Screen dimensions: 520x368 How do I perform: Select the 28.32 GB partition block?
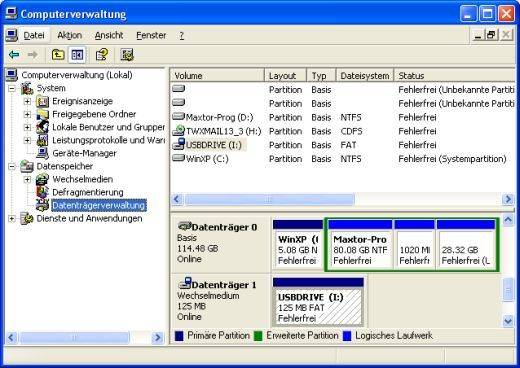tap(466, 245)
